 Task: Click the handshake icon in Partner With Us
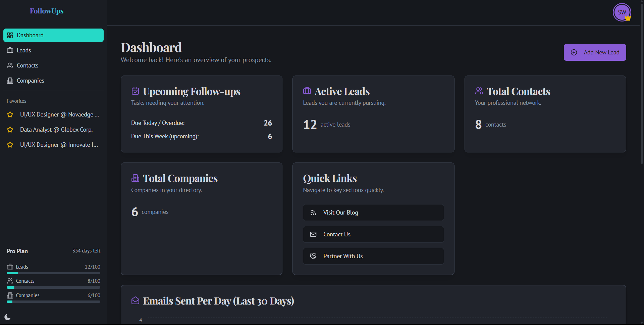click(313, 256)
